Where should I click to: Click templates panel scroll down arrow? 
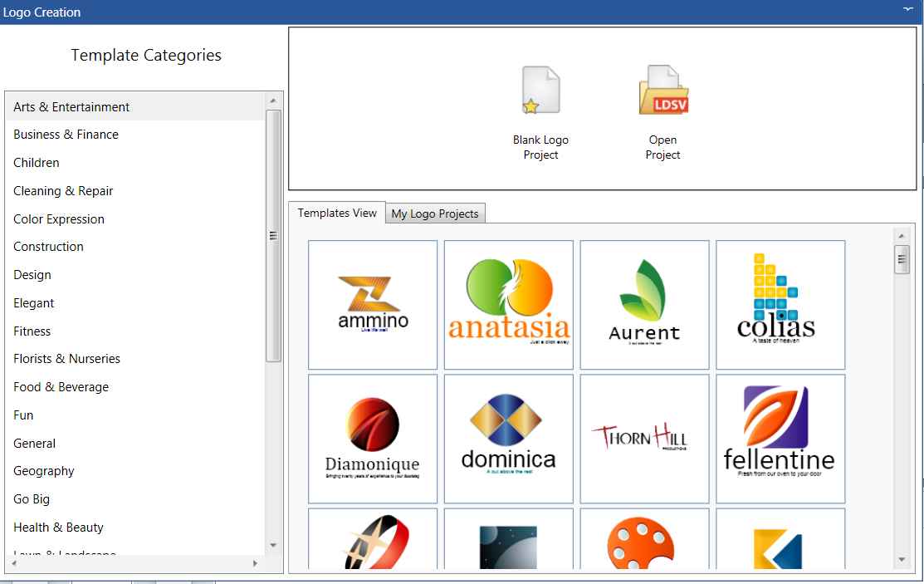(902, 560)
